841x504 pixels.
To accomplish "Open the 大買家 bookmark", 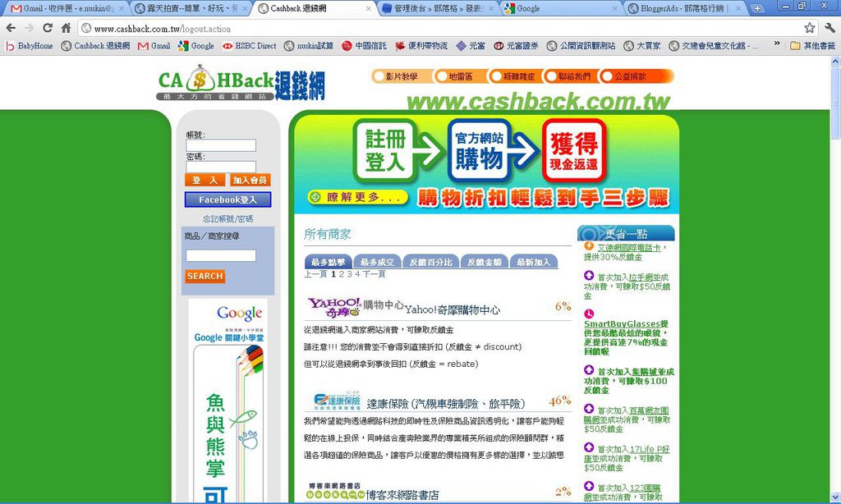I will pyautogui.click(x=642, y=46).
